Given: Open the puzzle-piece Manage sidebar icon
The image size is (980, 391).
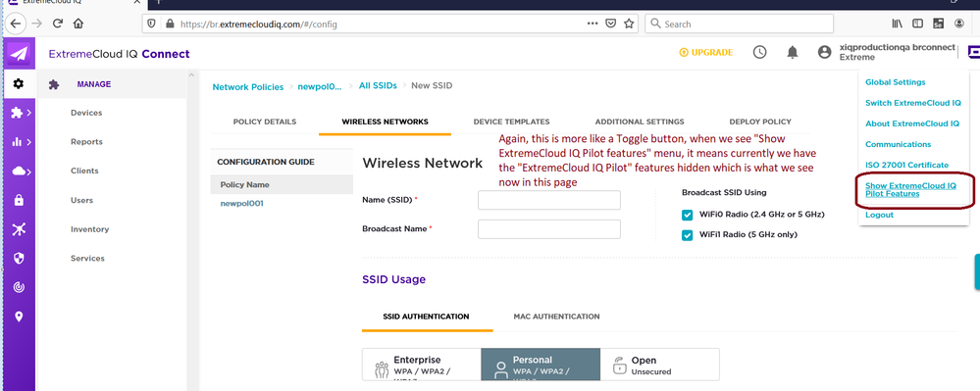Looking at the screenshot, I should click(x=17, y=113).
